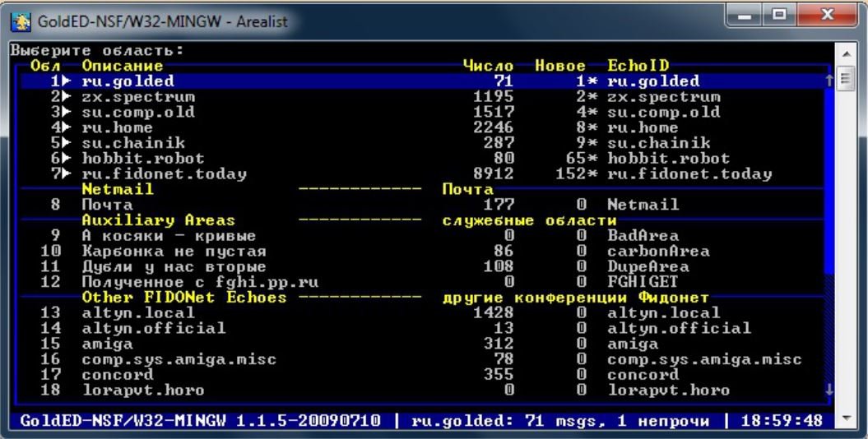
Task: Maximize the GoldED window
Action: pos(779,16)
